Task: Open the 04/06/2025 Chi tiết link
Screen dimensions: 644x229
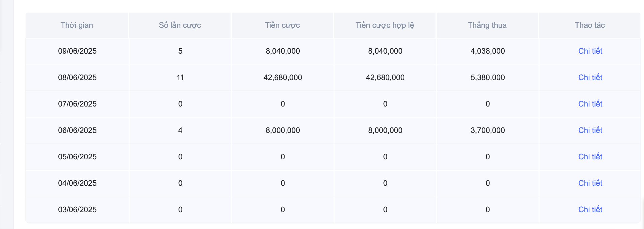Action: tap(590, 183)
